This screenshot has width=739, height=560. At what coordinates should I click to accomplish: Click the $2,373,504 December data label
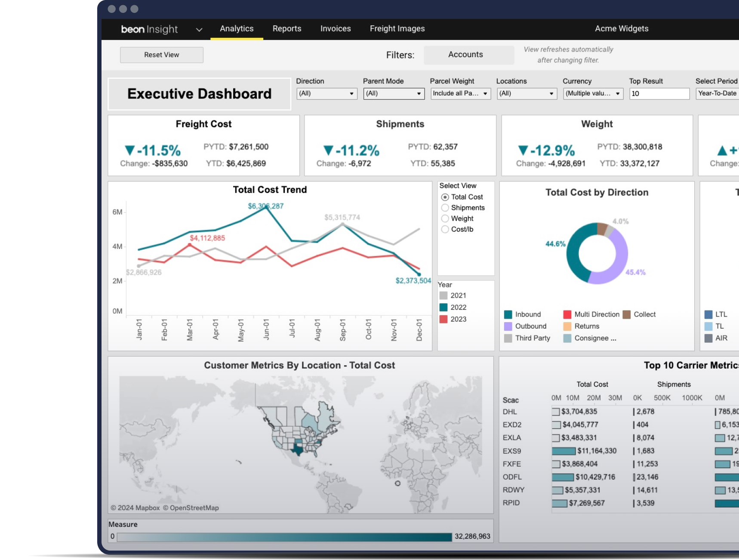(413, 280)
